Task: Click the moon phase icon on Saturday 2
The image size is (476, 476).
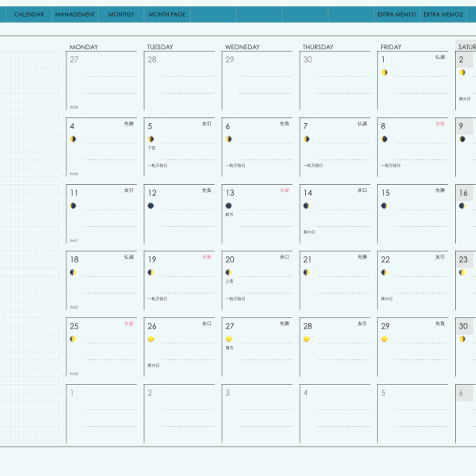Action: tap(462, 72)
